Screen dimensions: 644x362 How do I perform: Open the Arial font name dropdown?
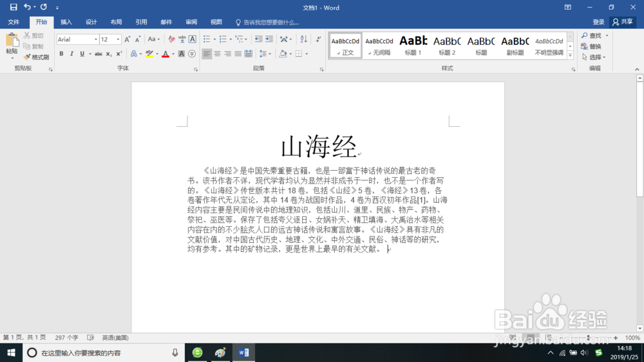(x=96, y=39)
